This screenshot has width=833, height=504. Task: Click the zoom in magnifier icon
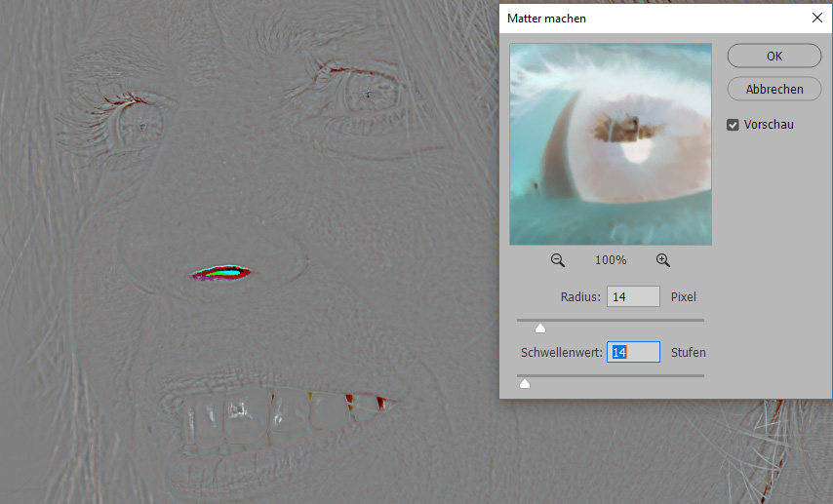point(663,260)
